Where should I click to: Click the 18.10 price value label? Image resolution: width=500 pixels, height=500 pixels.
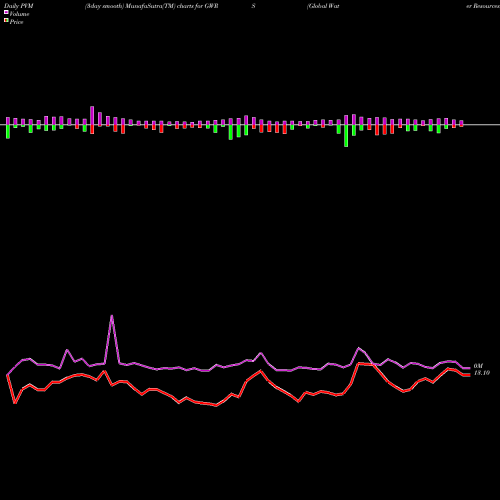(x=482, y=373)
